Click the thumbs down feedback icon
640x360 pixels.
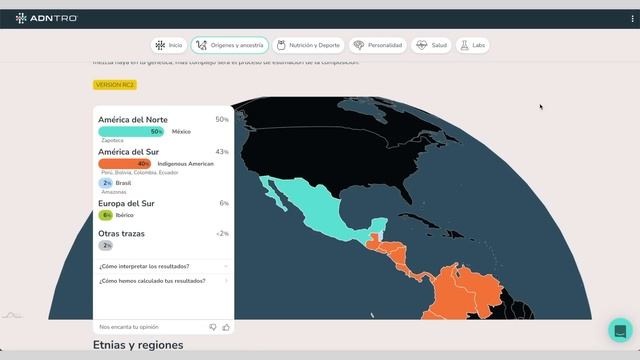tap(213, 327)
